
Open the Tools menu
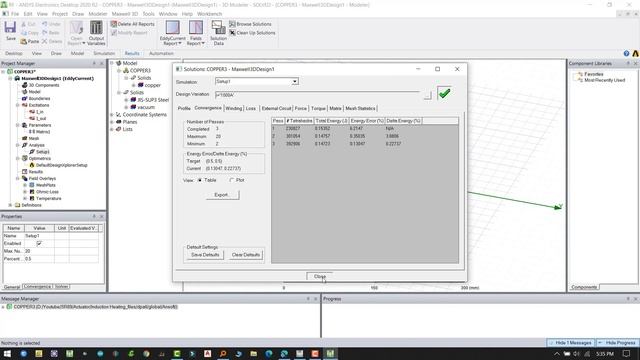click(x=149, y=14)
